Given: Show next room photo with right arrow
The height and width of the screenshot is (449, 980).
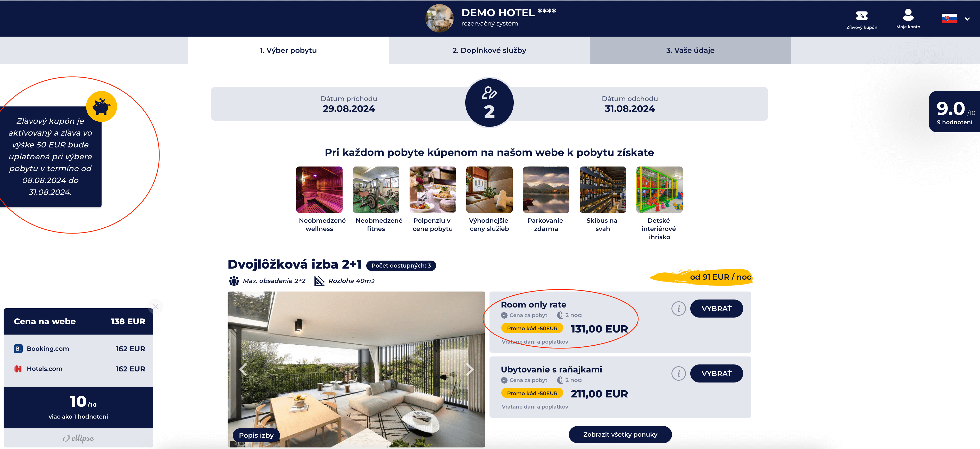Looking at the screenshot, I should click(469, 369).
